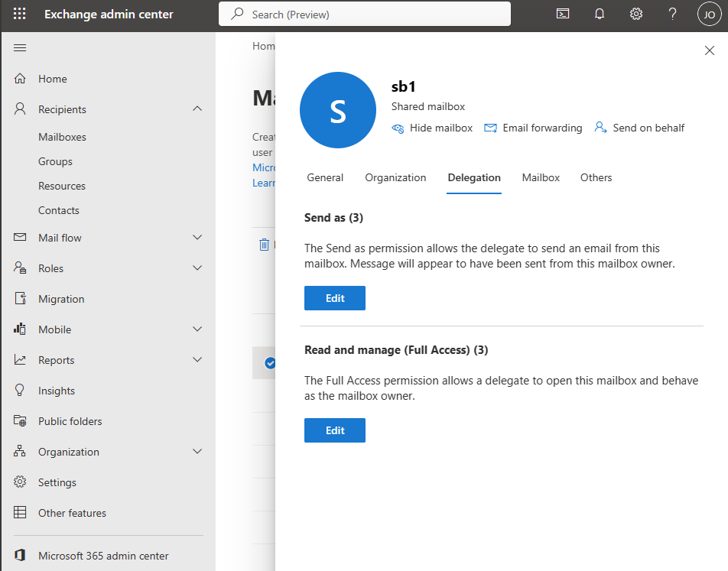This screenshot has width=728, height=571.
Task: Uncheck the selected mailbox row checkmark
Action: (270, 363)
